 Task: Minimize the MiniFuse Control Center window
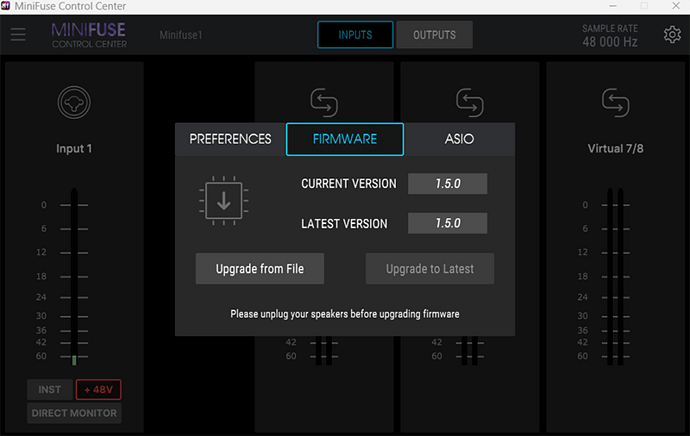(613, 6)
